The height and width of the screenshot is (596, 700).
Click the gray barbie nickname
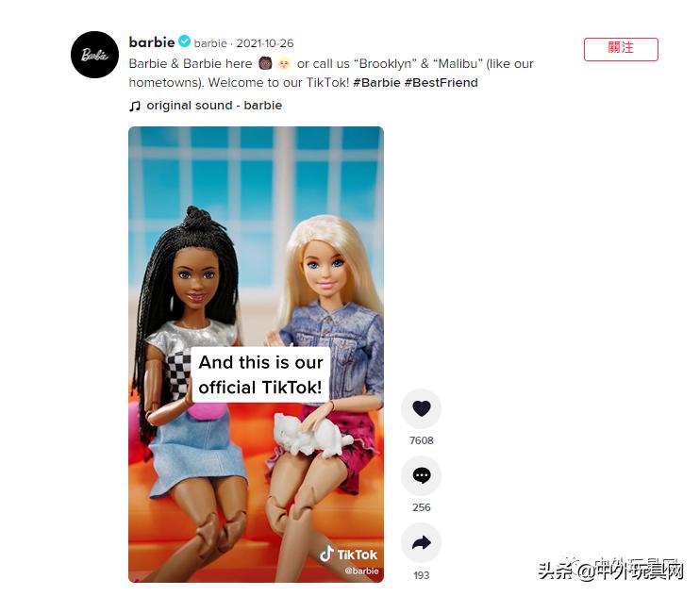pyautogui.click(x=210, y=43)
